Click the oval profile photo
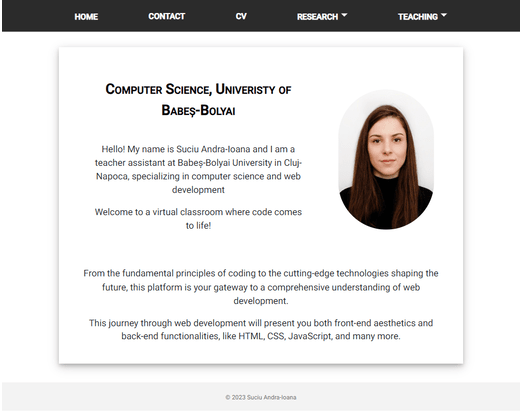The image size is (522, 414). pos(386,159)
